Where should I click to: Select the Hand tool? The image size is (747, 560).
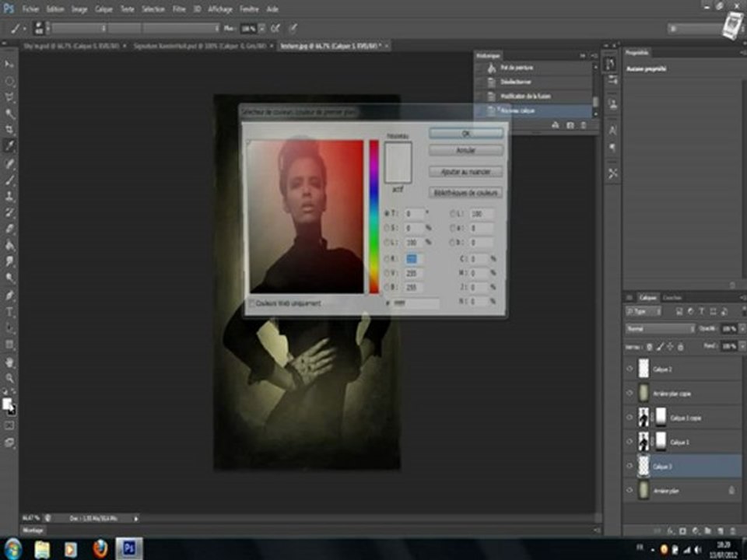click(x=9, y=362)
